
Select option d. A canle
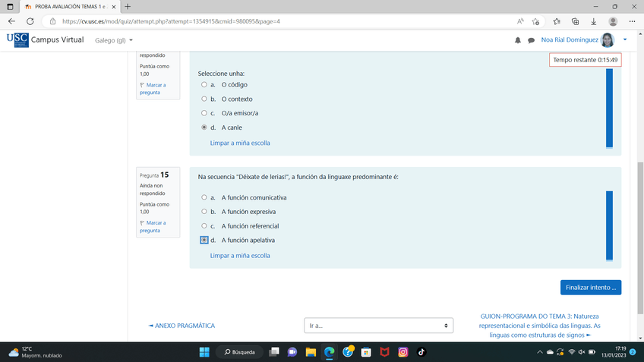(204, 127)
